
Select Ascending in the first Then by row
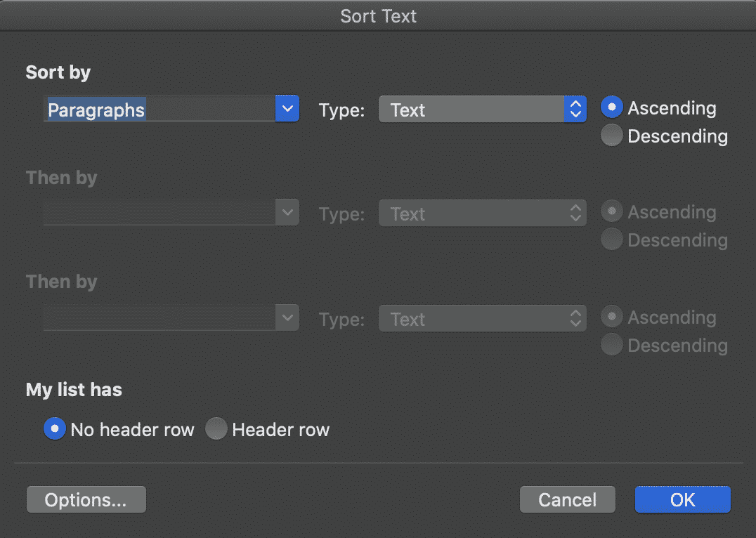click(x=611, y=211)
